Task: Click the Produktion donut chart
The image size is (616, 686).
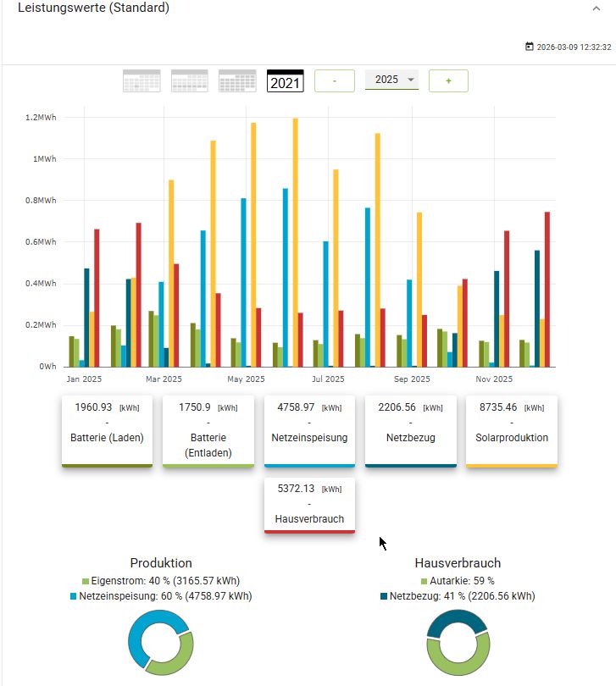Action: pos(161,641)
